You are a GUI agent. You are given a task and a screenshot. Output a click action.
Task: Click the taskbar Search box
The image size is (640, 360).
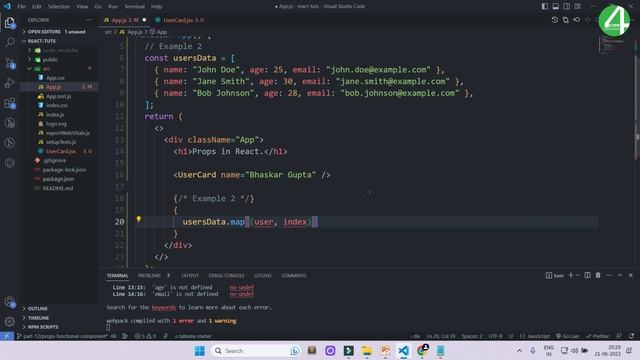(256, 351)
